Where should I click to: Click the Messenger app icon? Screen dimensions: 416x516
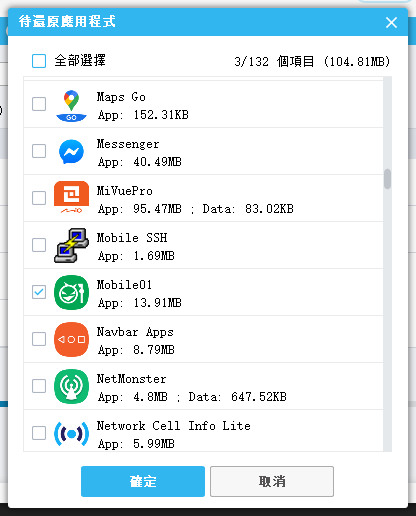tap(71, 152)
